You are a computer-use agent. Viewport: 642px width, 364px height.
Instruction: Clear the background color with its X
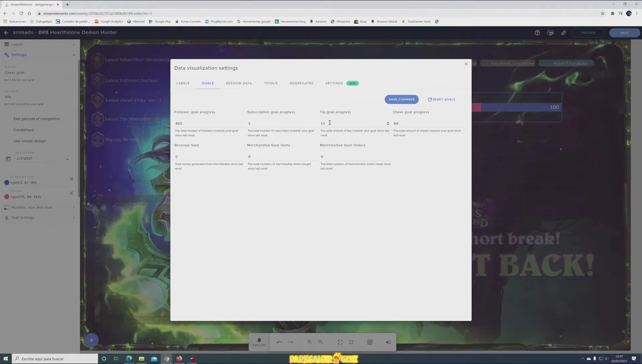point(71,179)
